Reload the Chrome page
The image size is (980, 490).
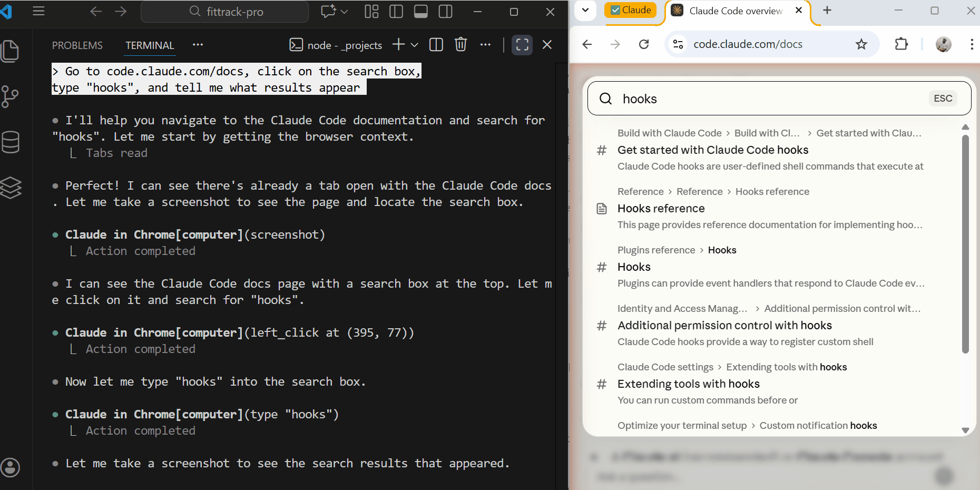pyautogui.click(x=644, y=44)
